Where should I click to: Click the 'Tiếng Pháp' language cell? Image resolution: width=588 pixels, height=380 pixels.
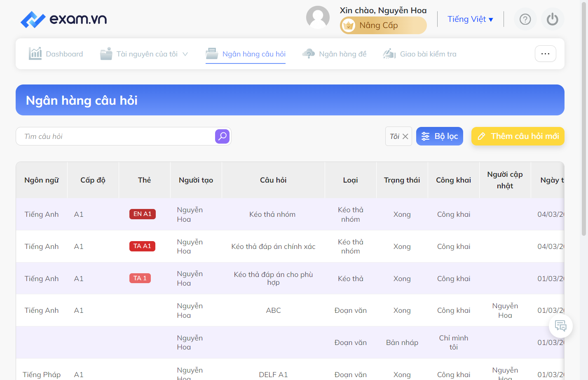[42, 375]
